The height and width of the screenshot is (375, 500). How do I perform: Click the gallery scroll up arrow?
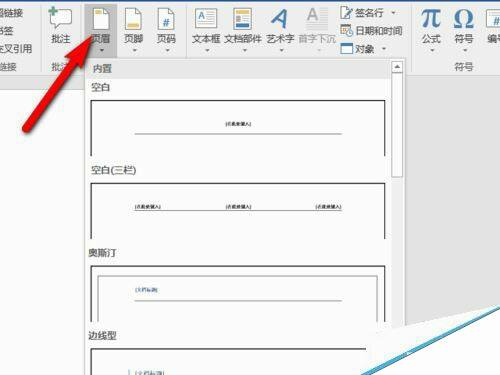pos(397,67)
